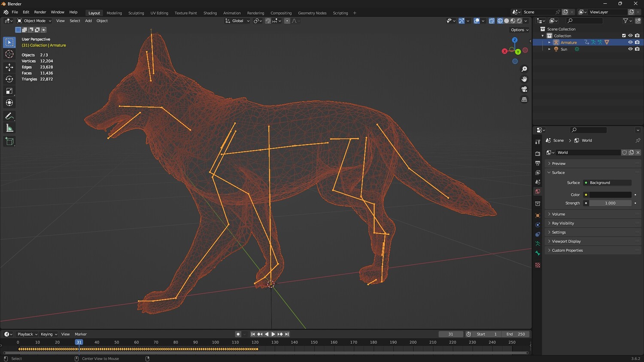Viewport: 644px width, 362px height.
Task: Click the Background surface shader button
Action: pos(607,183)
